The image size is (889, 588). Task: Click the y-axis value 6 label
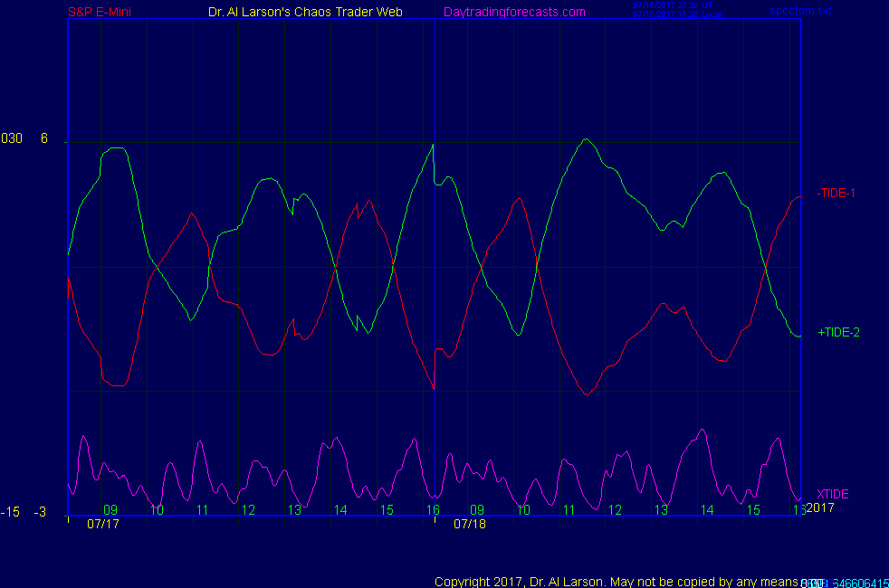pyautogui.click(x=44, y=138)
